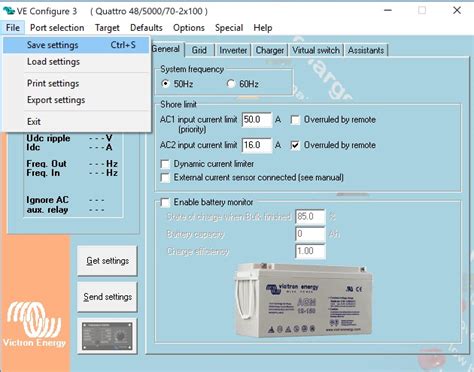Screen dimensions: 474x372
Task: Switch to the Assistants tab
Action: pyautogui.click(x=366, y=50)
